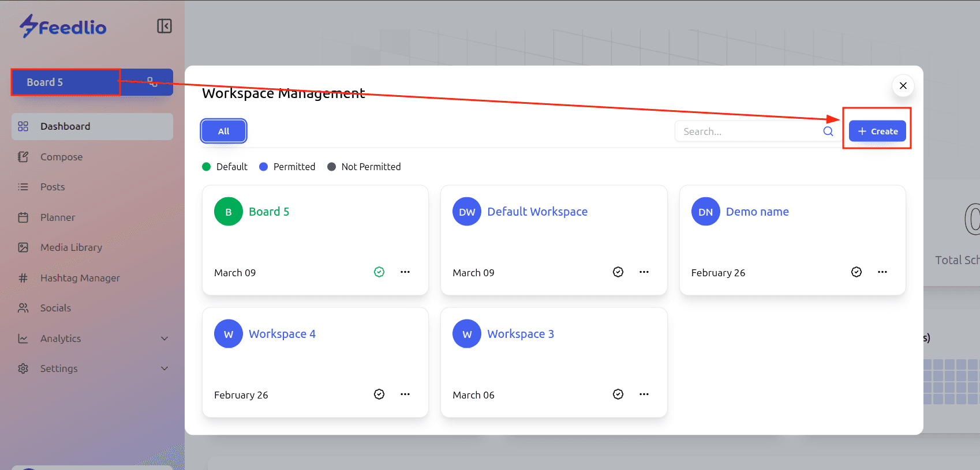The image size is (980, 470).
Task: Set Default Workspace as active via check icon
Action: point(618,272)
